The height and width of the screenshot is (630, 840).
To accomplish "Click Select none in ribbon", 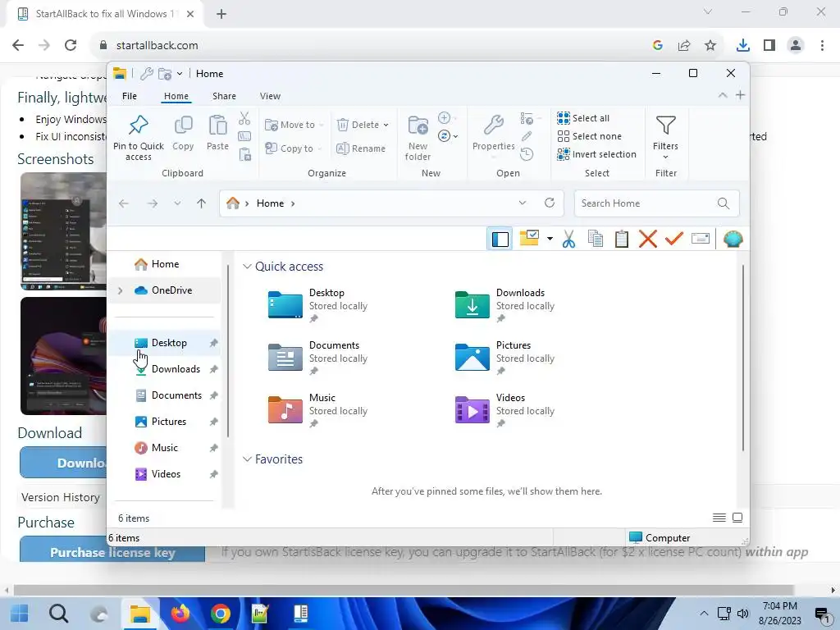I will [590, 136].
